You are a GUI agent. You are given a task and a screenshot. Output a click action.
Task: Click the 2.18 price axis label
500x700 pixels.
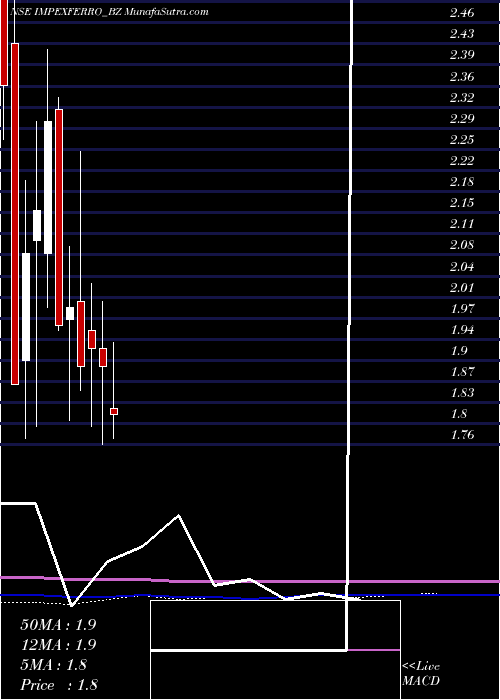tap(462, 182)
